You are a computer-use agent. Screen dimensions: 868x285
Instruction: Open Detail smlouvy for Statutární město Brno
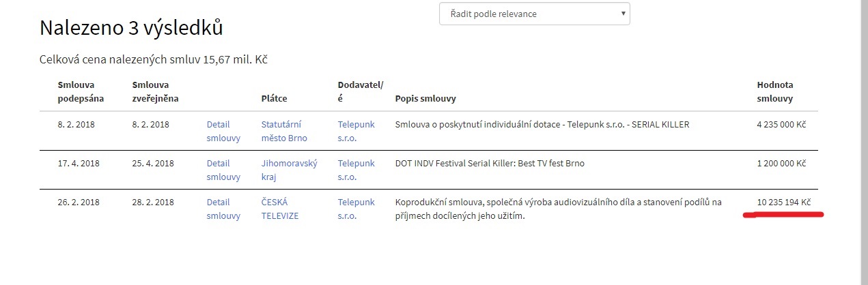point(223,132)
